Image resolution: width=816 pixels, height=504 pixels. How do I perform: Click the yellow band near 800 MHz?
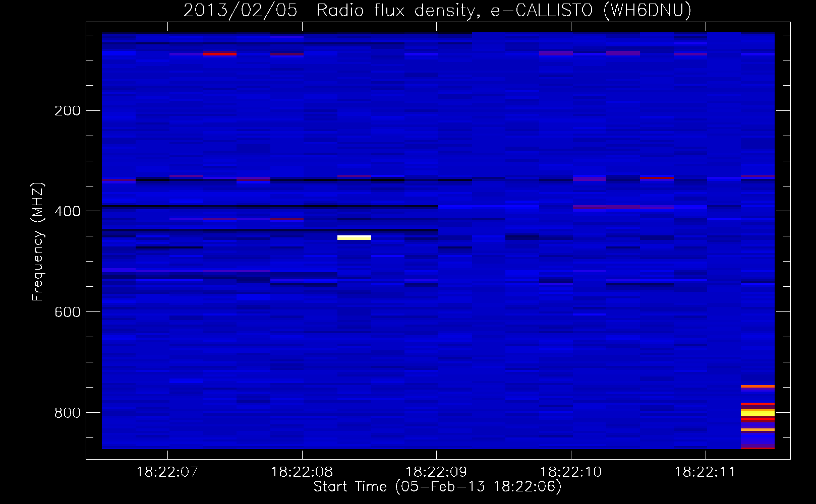coord(757,413)
